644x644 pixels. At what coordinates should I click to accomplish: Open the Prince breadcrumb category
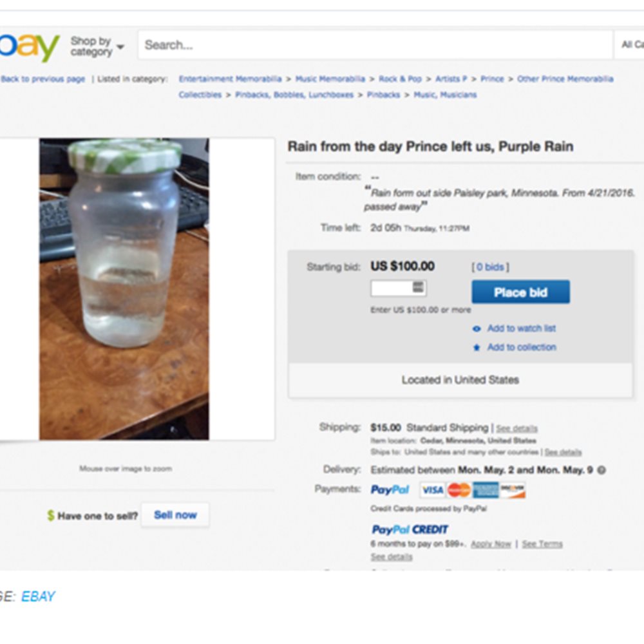tap(492, 79)
